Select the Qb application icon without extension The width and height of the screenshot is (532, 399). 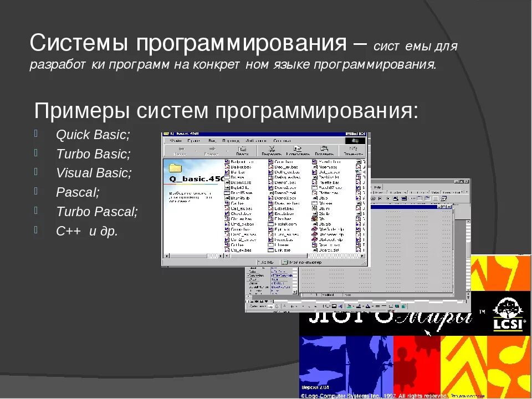coord(318,219)
